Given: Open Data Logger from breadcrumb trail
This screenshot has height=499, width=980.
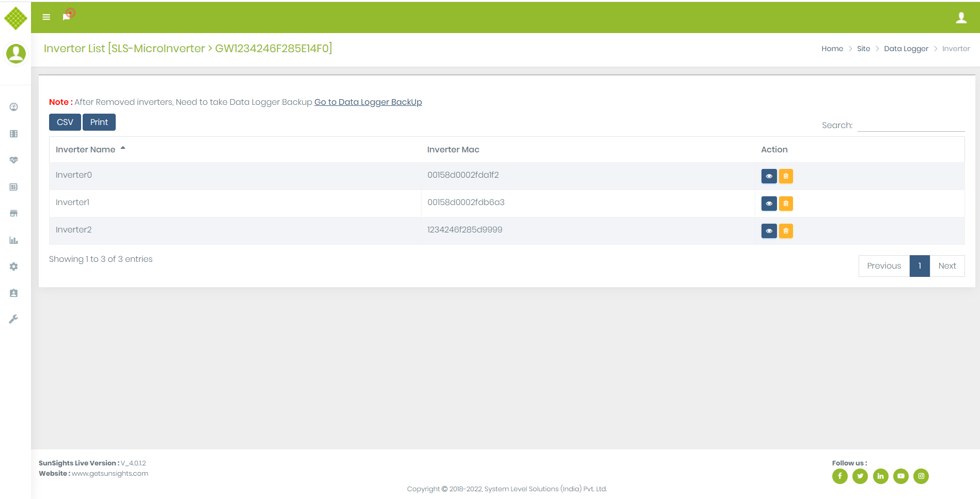Looking at the screenshot, I should [906, 48].
